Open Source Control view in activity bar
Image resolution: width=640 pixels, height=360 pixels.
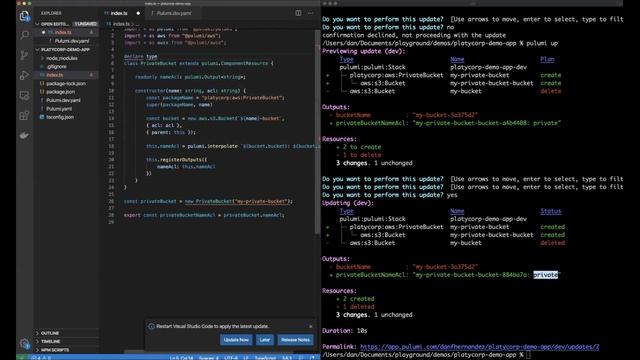pos(24,55)
